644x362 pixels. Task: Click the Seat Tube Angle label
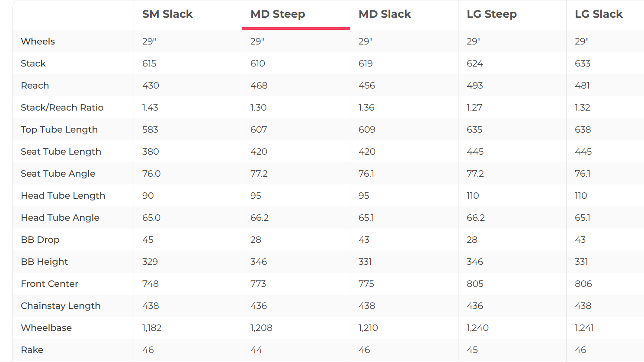[x=58, y=174]
